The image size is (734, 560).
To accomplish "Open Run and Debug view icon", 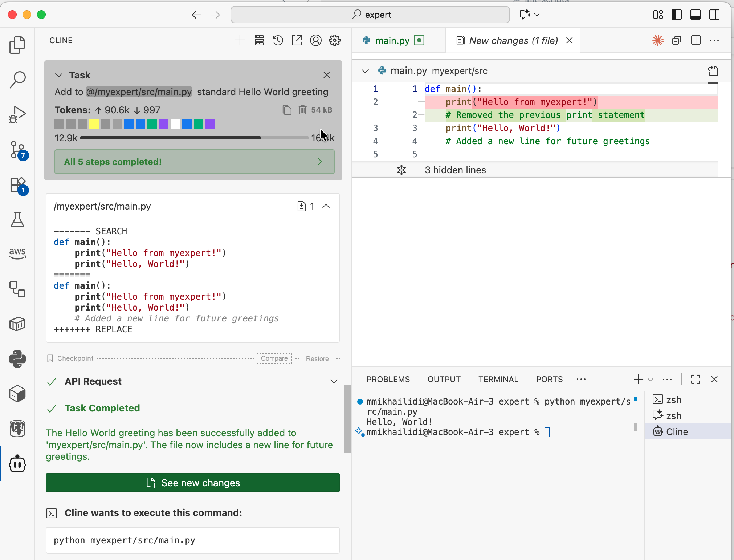I will [17, 115].
